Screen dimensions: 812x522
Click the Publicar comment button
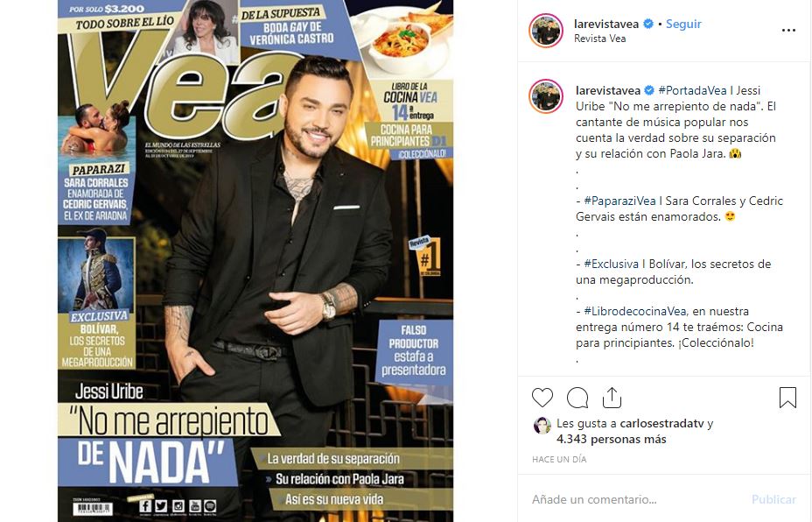[x=773, y=499]
